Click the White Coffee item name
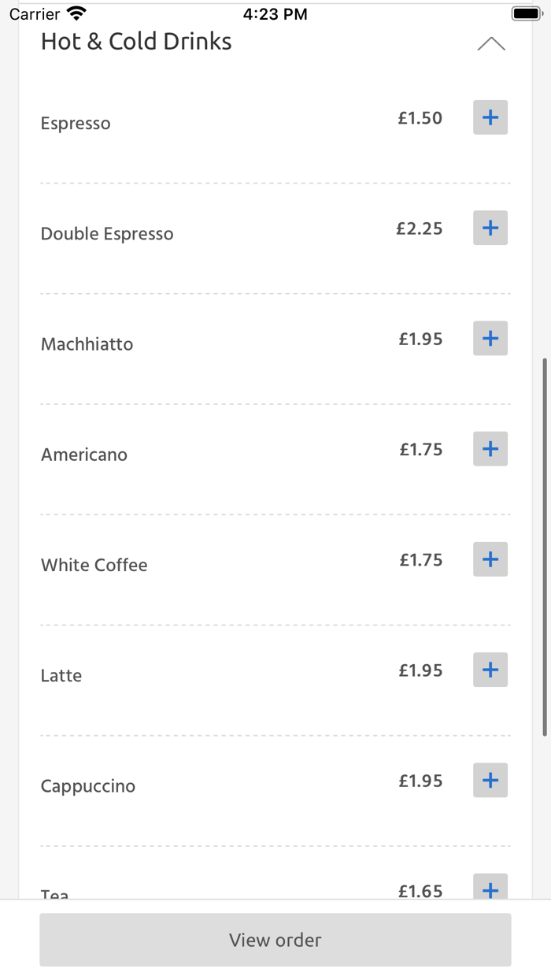Screen dimensions: 551x980 94,565
